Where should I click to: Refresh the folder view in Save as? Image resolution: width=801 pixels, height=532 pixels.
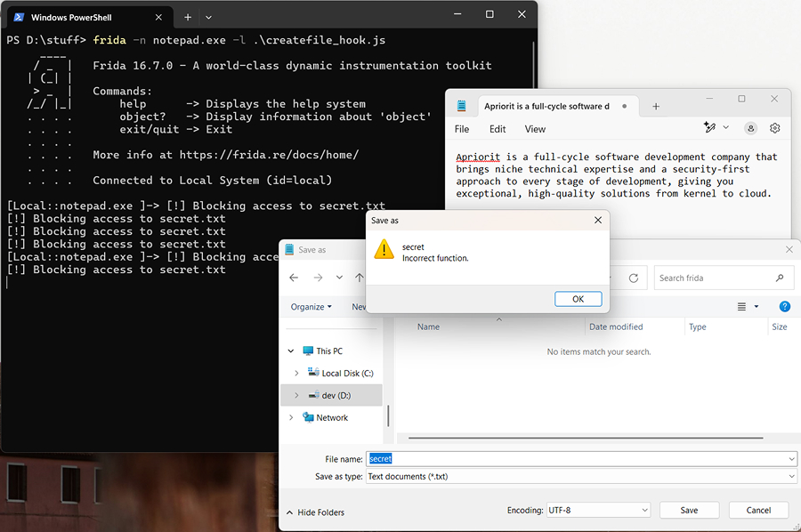tap(634, 278)
